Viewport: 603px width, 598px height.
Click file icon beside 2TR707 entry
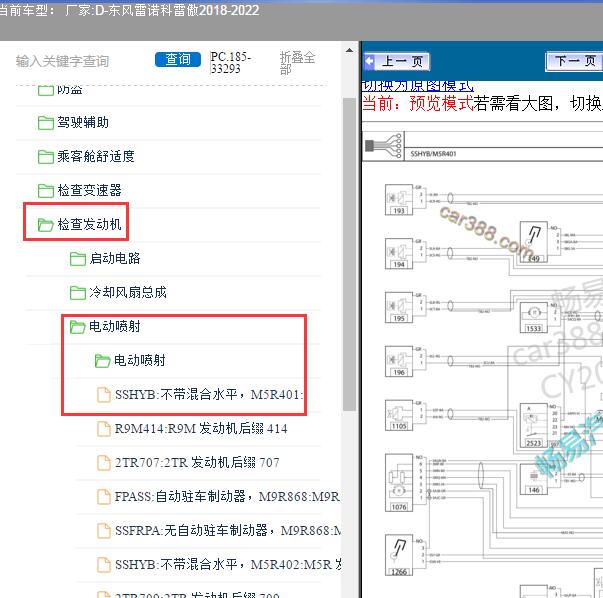(x=103, y=463)
